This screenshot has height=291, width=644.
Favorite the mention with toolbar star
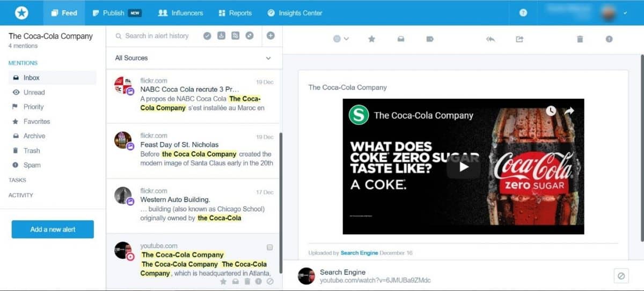pos(371,39)
